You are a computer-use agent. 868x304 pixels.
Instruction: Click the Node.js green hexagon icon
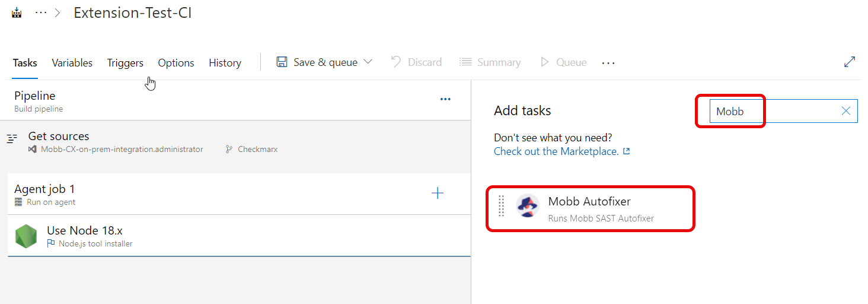coord(26,236)
